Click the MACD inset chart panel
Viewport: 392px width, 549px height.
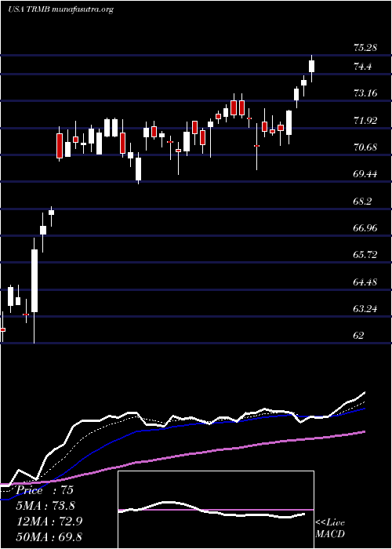(216, 510)
